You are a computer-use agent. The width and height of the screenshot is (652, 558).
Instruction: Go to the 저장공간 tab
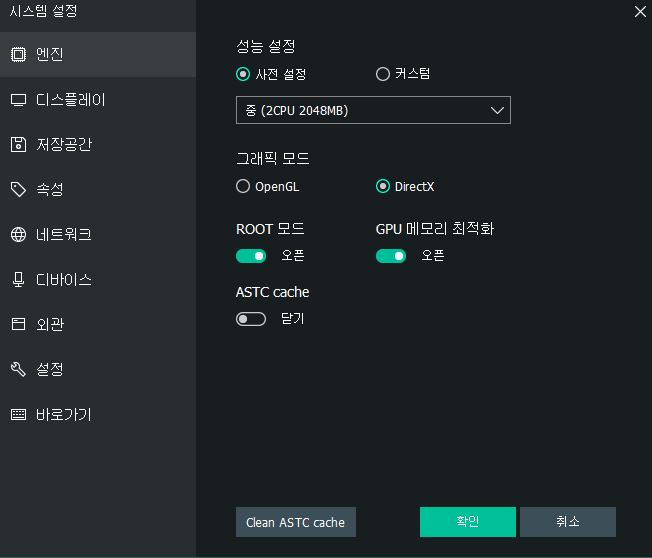[x=98, y=144]
